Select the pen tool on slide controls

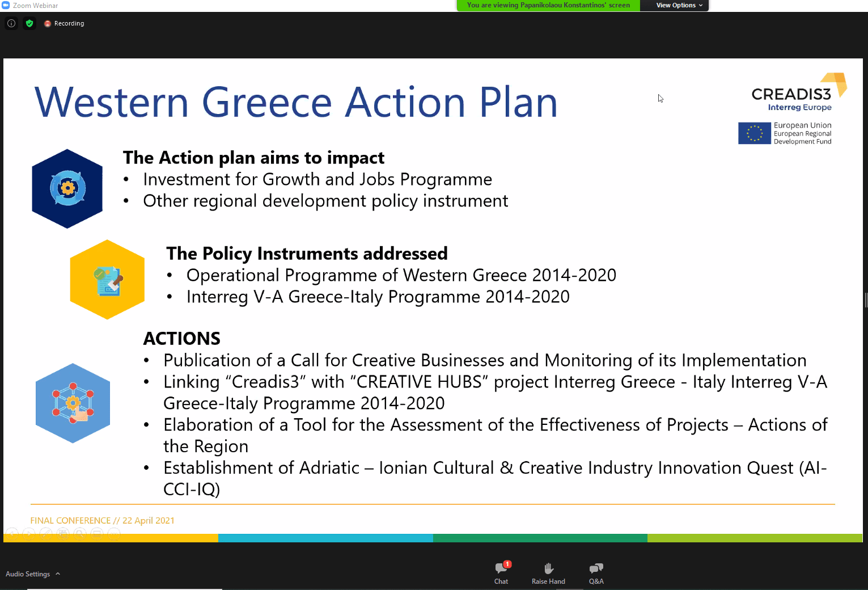[x=46, y=533]
